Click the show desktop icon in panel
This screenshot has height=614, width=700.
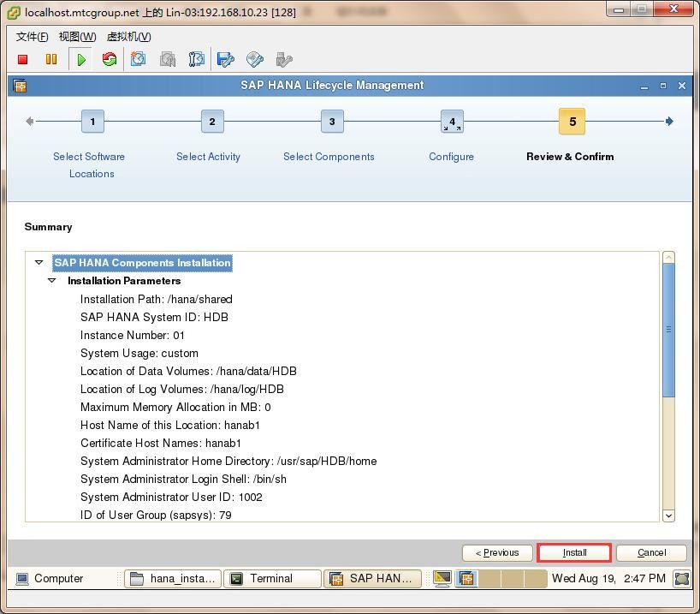point(682,579)
